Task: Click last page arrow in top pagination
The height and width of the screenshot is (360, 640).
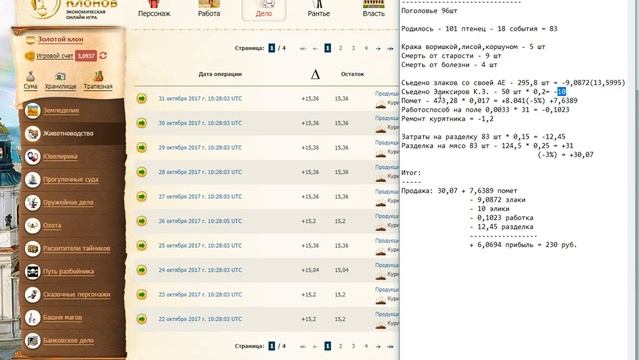Action: tap(390, 48)
